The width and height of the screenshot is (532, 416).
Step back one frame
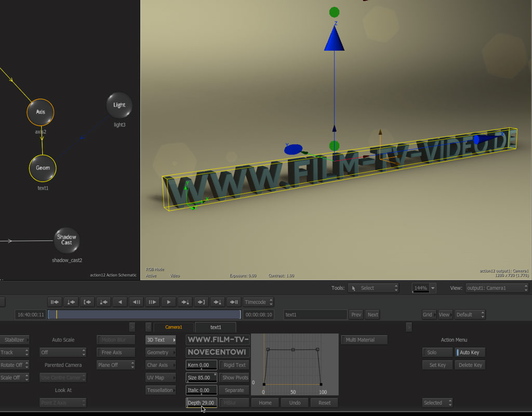pyautogui.click(x=136, y=302)
